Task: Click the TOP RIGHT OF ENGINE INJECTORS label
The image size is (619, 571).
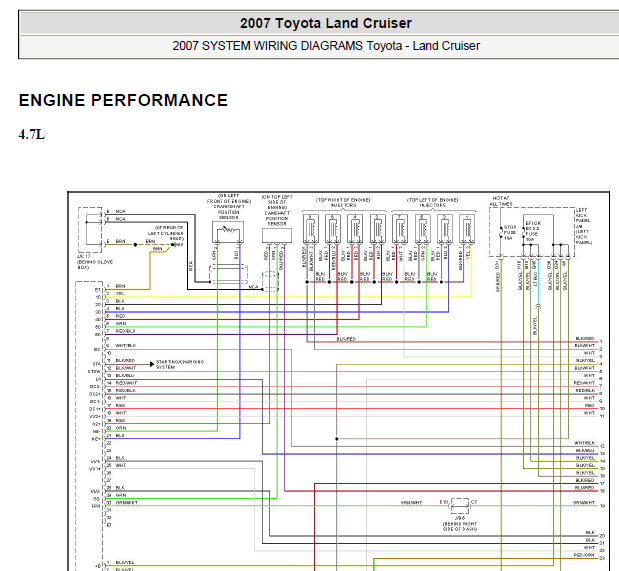Action: pyautogui.click(x=343, y=203)
